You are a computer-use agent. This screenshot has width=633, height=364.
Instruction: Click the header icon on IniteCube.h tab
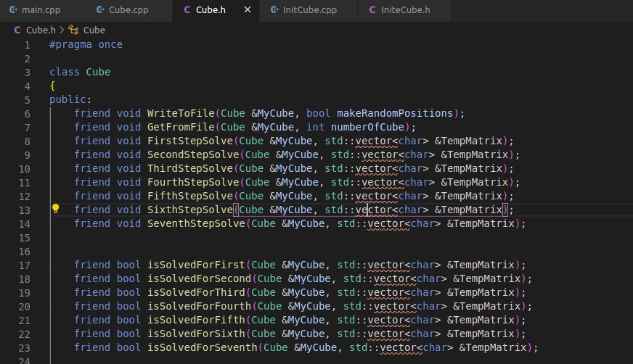374,10
